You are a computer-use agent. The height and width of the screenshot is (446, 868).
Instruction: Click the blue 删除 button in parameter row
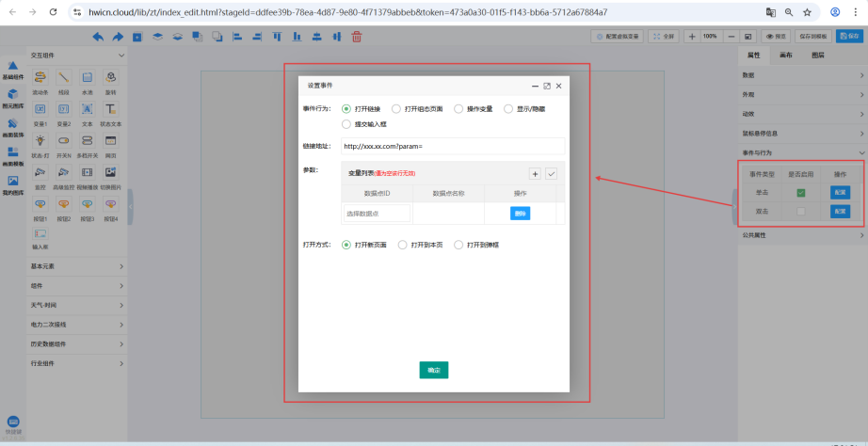pos(520,214)
